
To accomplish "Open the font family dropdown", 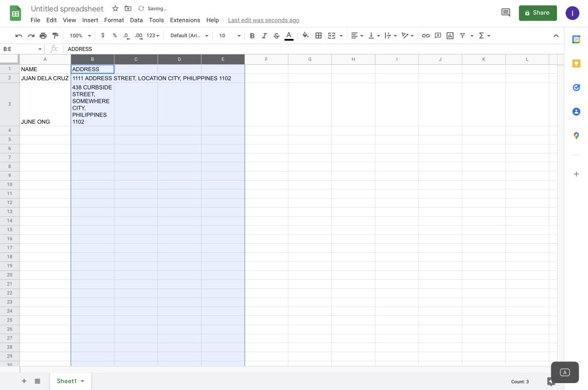I will [188, 35].
